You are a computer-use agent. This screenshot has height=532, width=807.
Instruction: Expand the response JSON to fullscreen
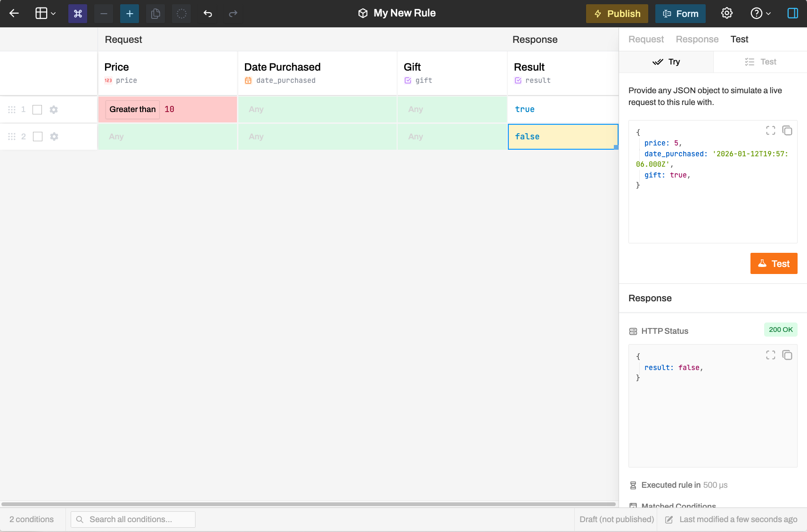pos(770,355)
